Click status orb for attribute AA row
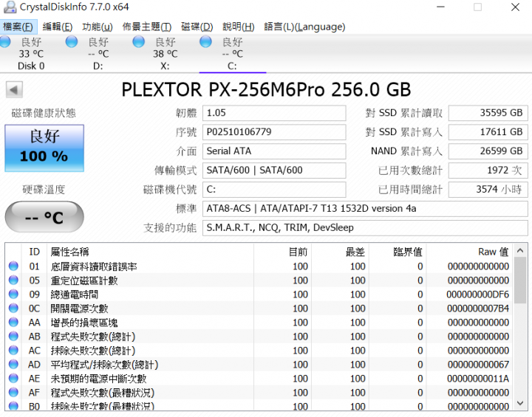Viewport: 532px width, 417px height. click(13, 322)
